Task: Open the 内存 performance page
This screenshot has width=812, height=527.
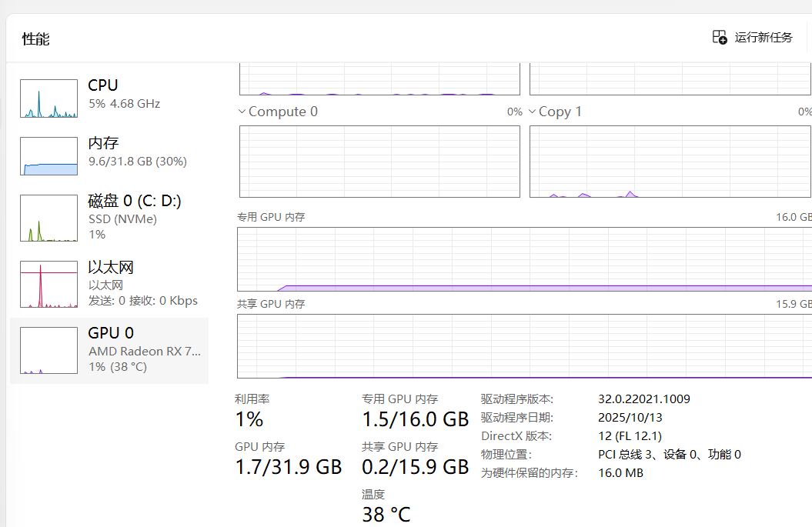Action: (x=103, y=143)
